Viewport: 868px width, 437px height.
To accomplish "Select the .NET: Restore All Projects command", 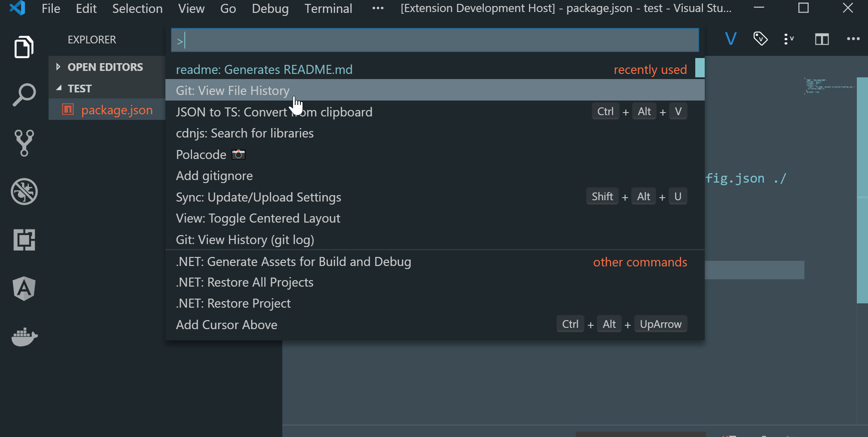I will point(245,282).
